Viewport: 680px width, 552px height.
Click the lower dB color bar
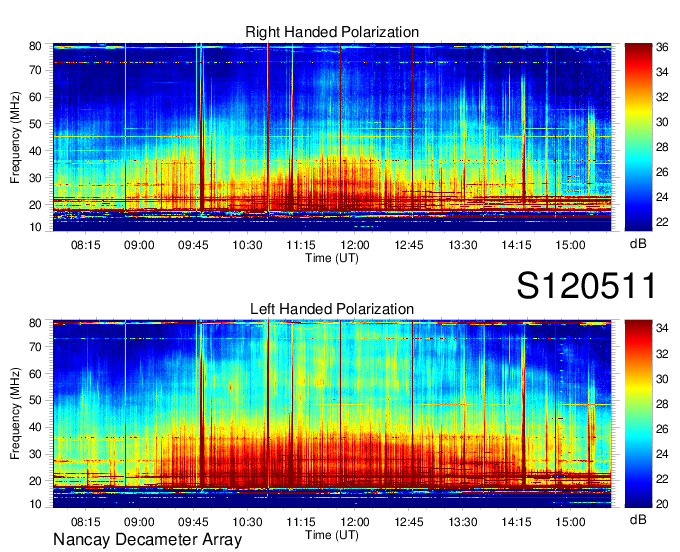638,414
